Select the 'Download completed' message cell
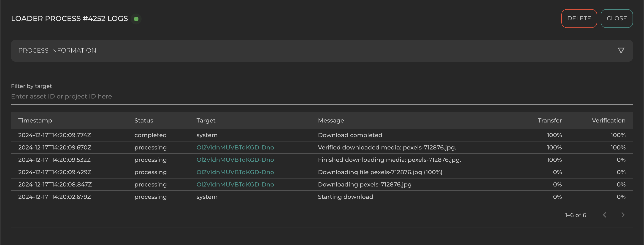The width and height of the screenshot is (644, 245). (x=350, y=135)
